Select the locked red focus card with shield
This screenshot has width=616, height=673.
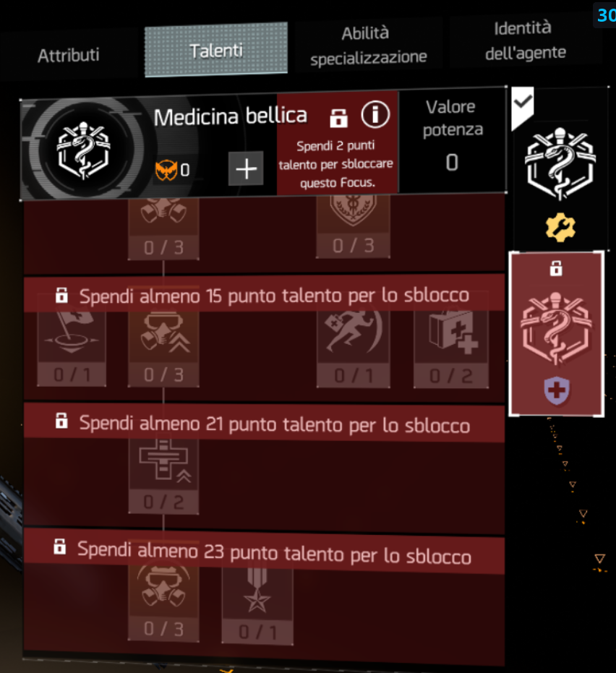pyautogui.click(x=556, y=334)
